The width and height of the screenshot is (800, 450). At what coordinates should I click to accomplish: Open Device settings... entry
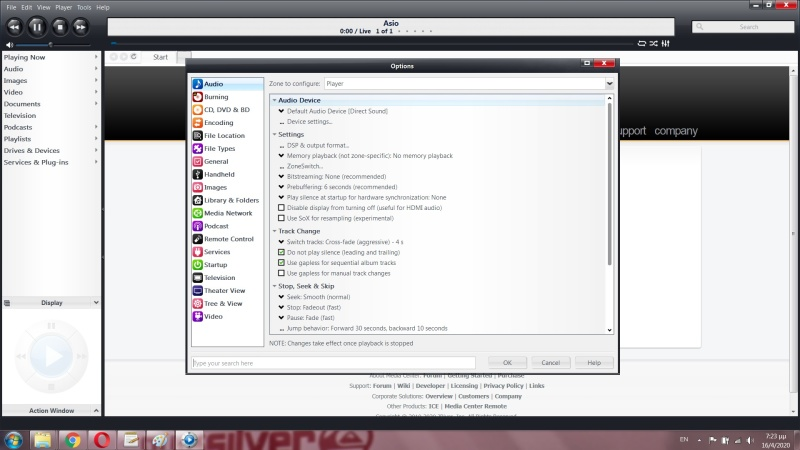point(309,121)
